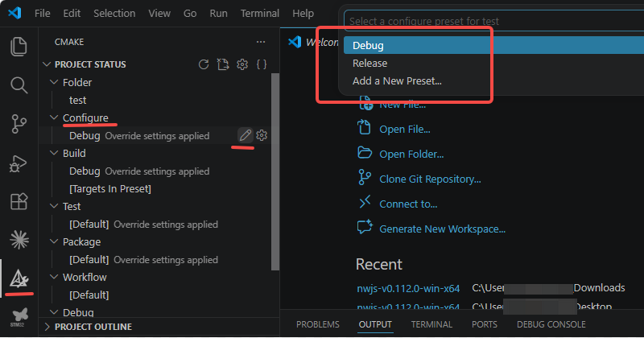Click the three-dots menu in CMAKE panel

[x=261, y=42]
